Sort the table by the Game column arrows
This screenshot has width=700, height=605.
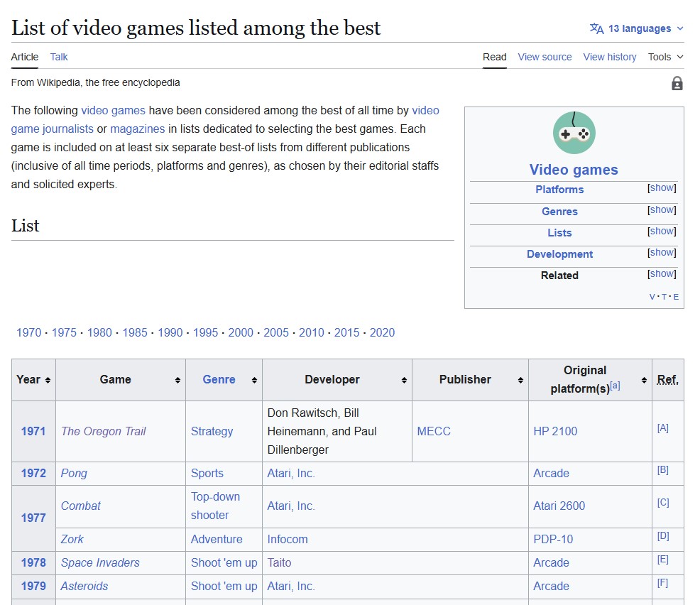[x=177, y=379]
